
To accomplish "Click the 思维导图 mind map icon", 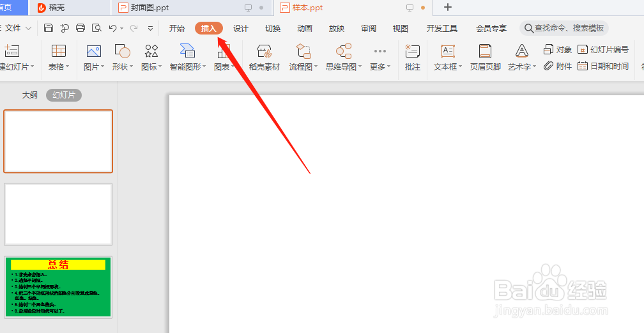I will 344,51.
